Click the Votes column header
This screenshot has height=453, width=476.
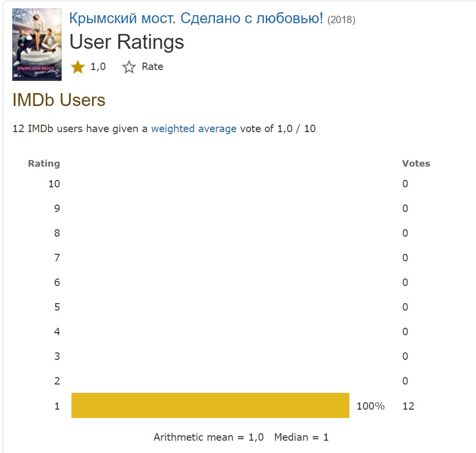click(416, 164)
